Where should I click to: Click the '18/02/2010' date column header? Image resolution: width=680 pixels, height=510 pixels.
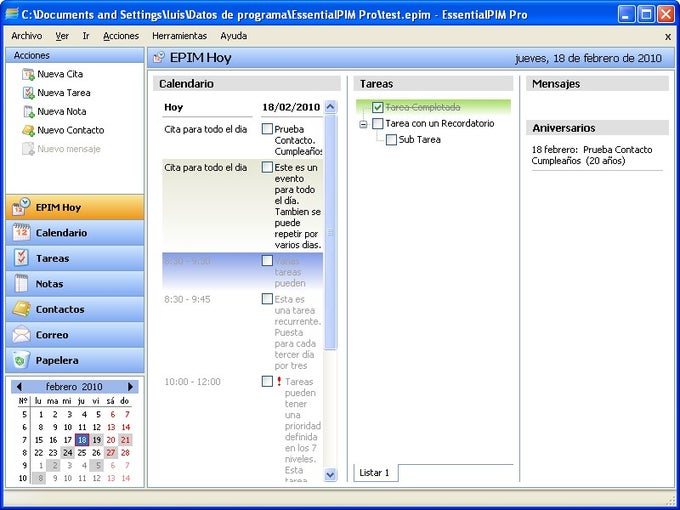(291, 107)
